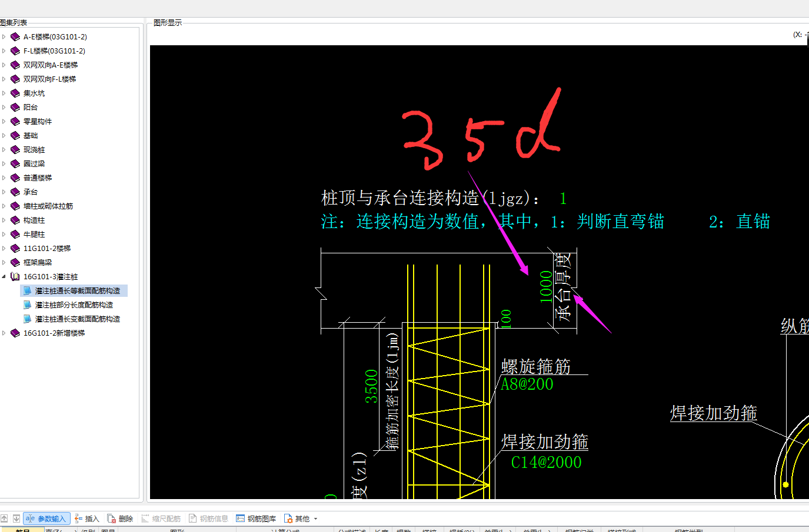Click the 螺旋箍筋 label in drawing
809x532 pixels.
point(536,366)
